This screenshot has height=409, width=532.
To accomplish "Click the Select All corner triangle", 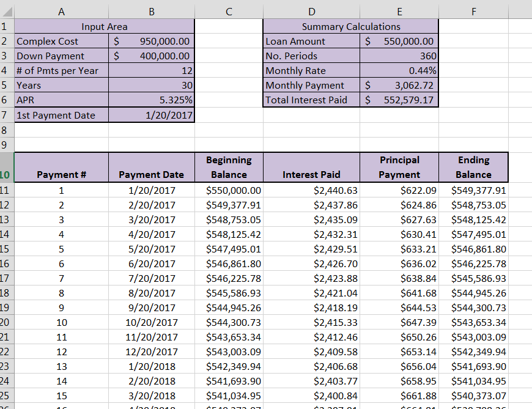I will coord(7,12).
